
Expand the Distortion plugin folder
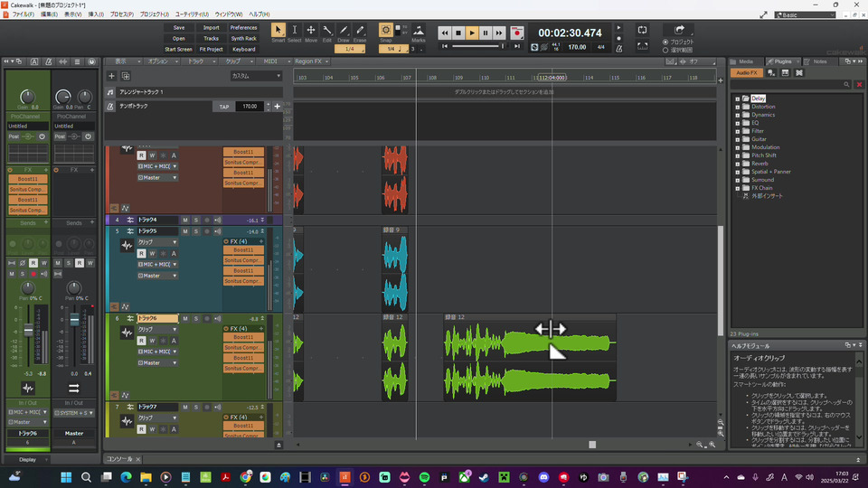(738, 107)
